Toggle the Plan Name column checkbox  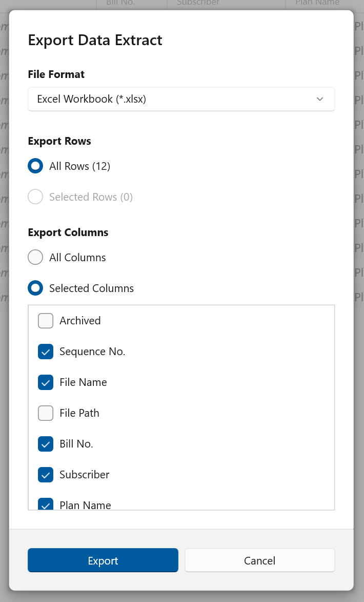[x=46, y=504]
